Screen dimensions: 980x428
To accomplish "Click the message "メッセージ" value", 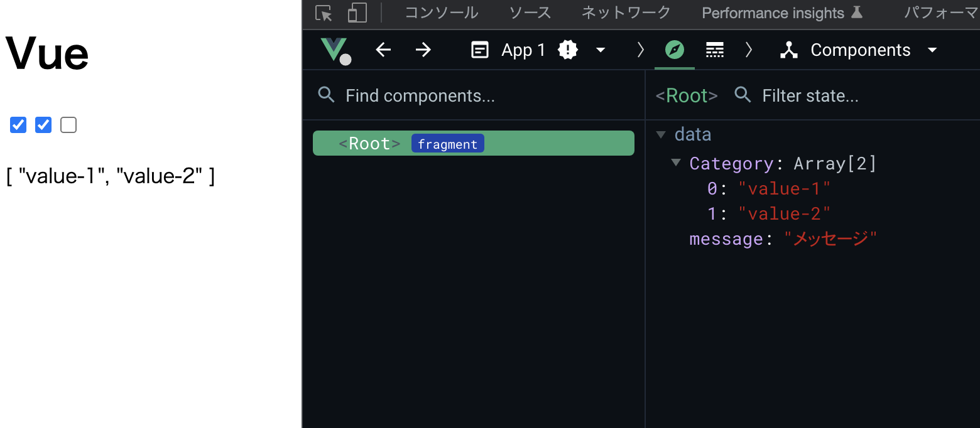I will (830, 239).
